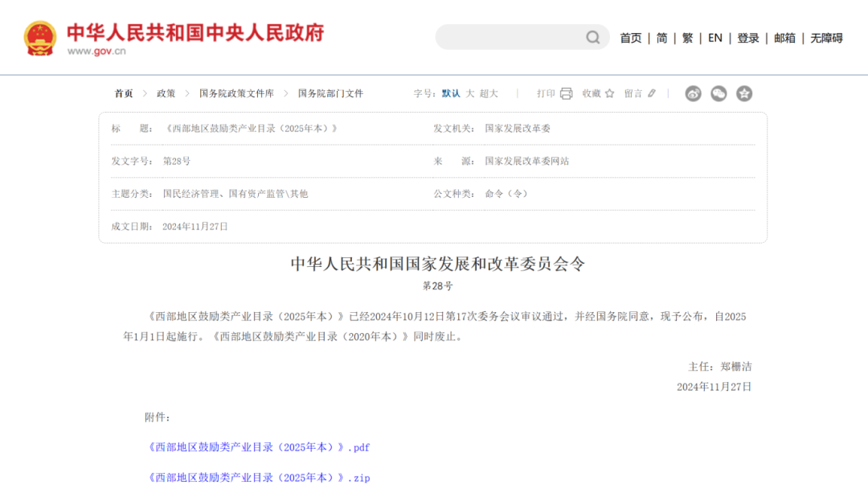Switch to traditional Chinese (繁)
The width and height of the screenshot is (868, 497).
(x=687, y=38)
